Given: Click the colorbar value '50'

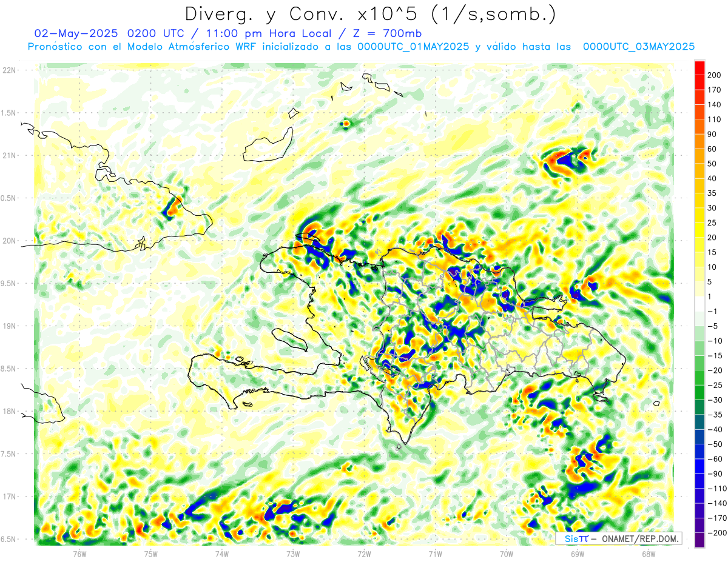Looking at the screenshot, I should coord(712,164).
